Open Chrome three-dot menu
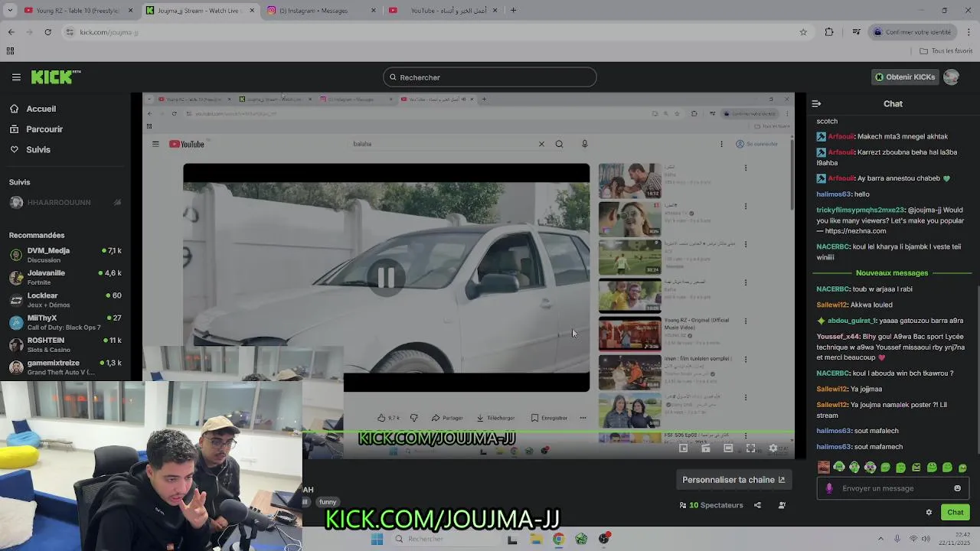 tap(969, 32)
